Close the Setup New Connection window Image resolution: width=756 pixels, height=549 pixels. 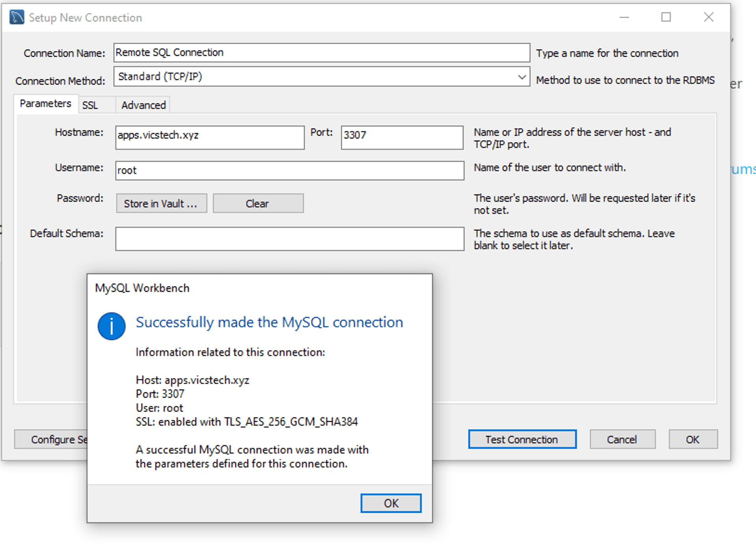[708, 17]
